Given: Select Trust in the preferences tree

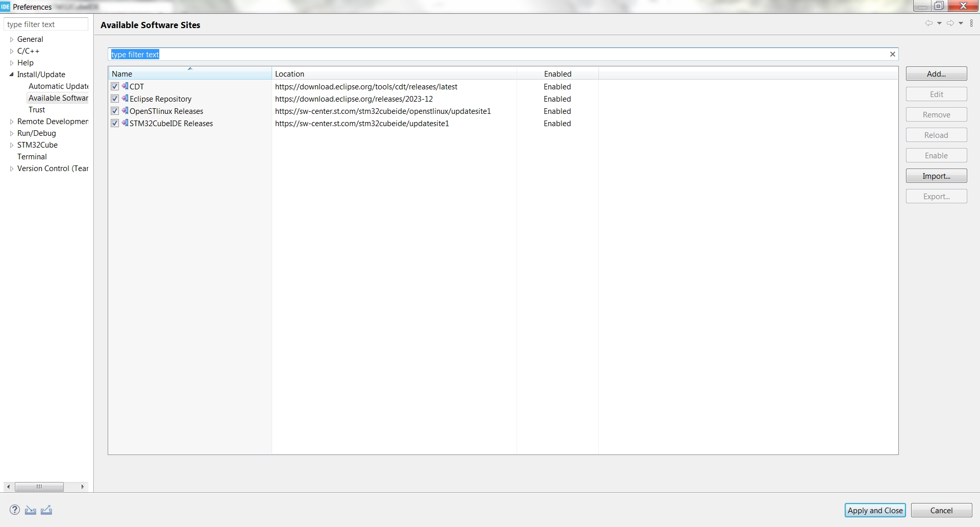Looking at the screenshot, I should (x=37, y=110).
